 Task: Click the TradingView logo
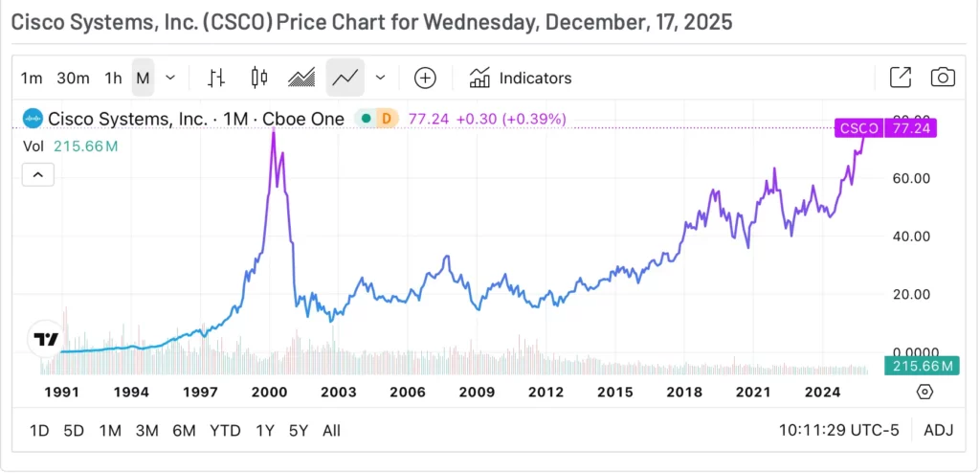click(45, 339)
